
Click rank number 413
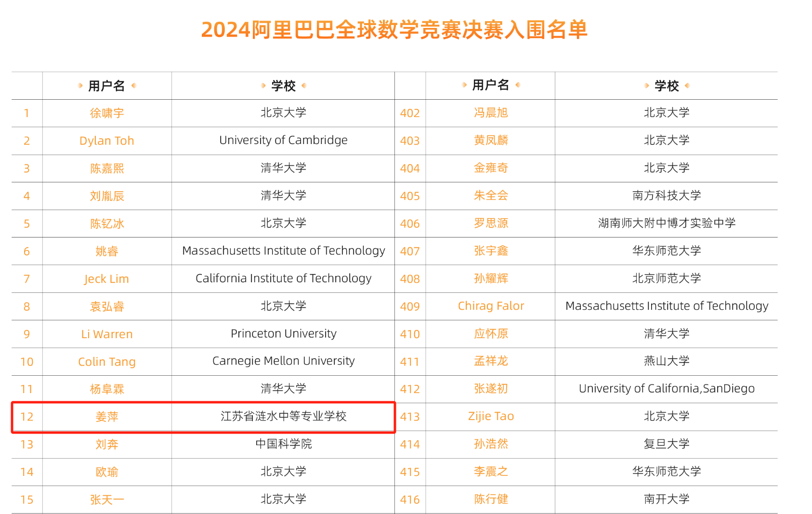(410, 417)
